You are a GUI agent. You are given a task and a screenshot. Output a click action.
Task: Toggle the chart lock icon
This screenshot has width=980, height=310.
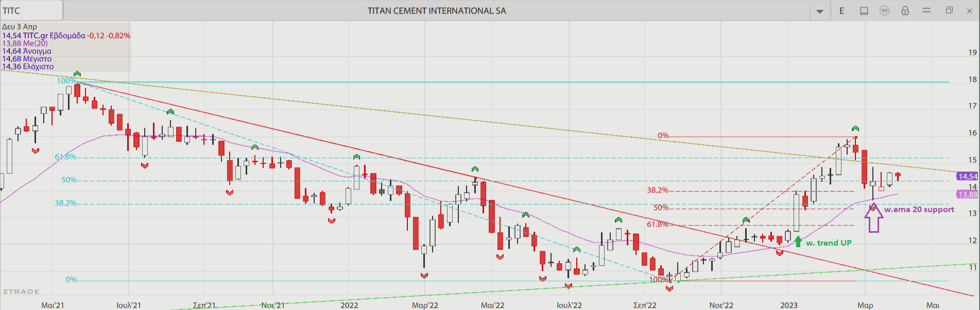tap(905, 10)
